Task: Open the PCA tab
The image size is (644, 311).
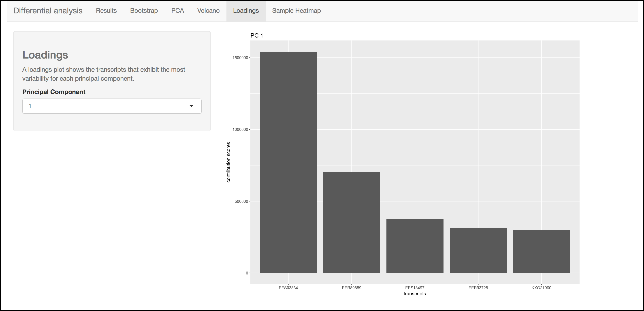Action: [177, 11]
